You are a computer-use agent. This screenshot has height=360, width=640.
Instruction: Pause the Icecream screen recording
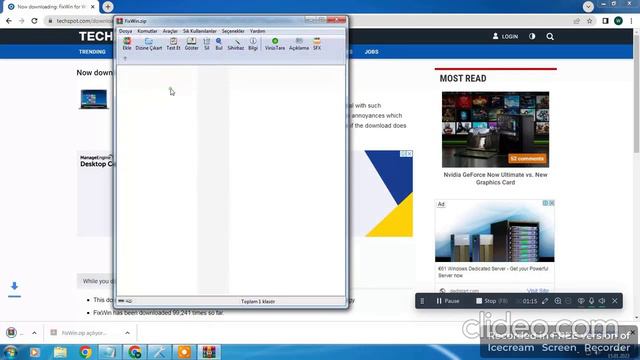[448, 301]
